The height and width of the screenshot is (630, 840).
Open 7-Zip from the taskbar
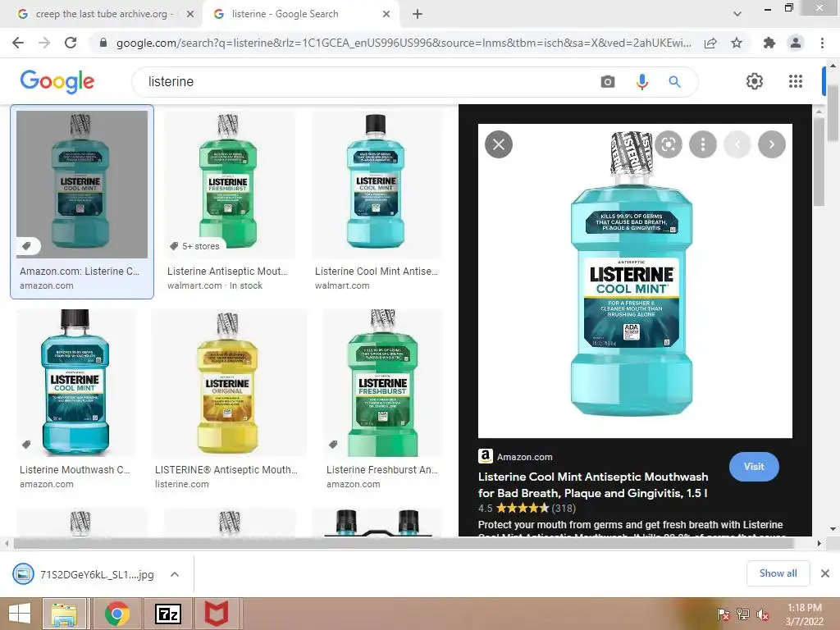[x=167, y=614]
